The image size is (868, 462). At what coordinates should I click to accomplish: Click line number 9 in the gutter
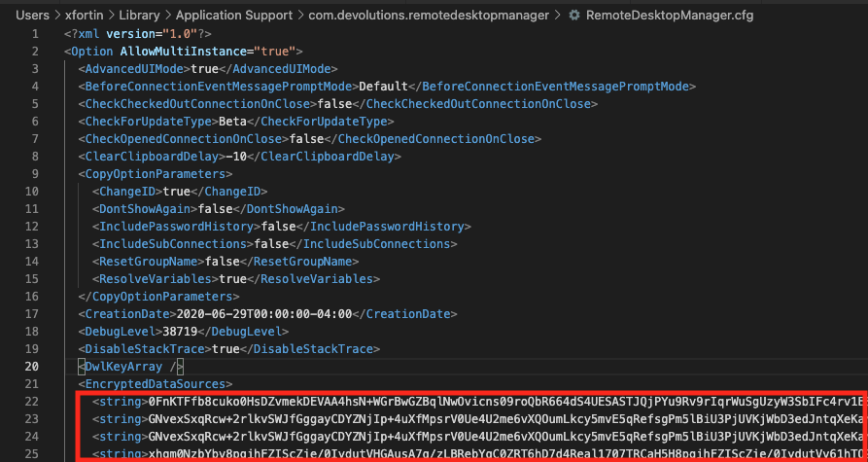tap(35, 174)
